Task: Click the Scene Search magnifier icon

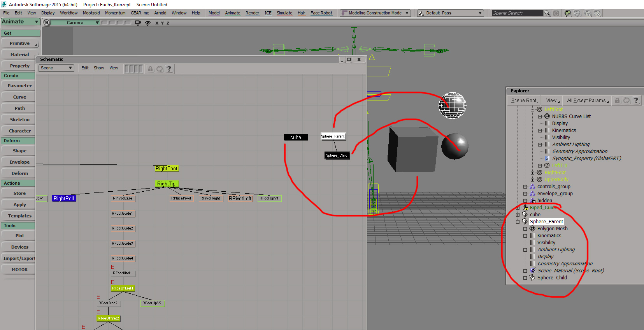Action: point(547,13)
